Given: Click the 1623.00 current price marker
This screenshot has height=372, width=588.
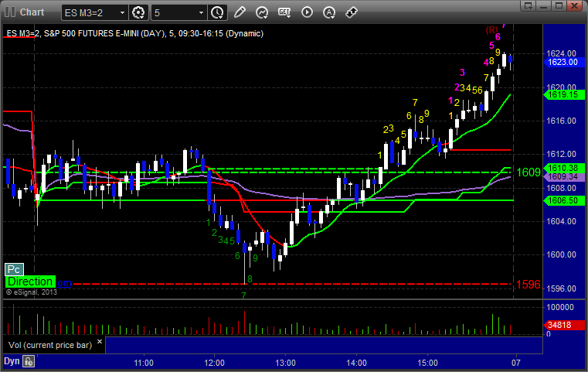Looking at the screenshot, I should coord(563,63).
